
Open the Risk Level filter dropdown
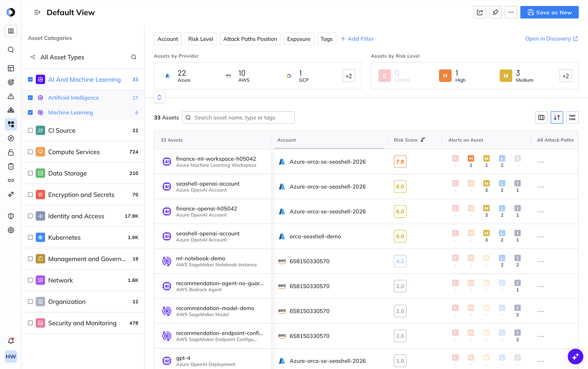click(200, 39)
